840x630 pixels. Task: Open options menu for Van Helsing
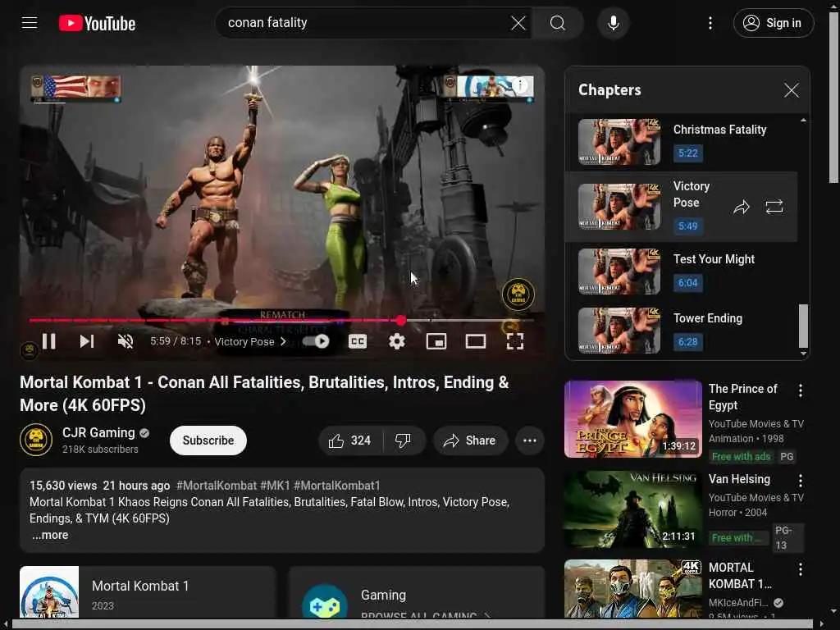pyautogui.click(x=800, y=481)
